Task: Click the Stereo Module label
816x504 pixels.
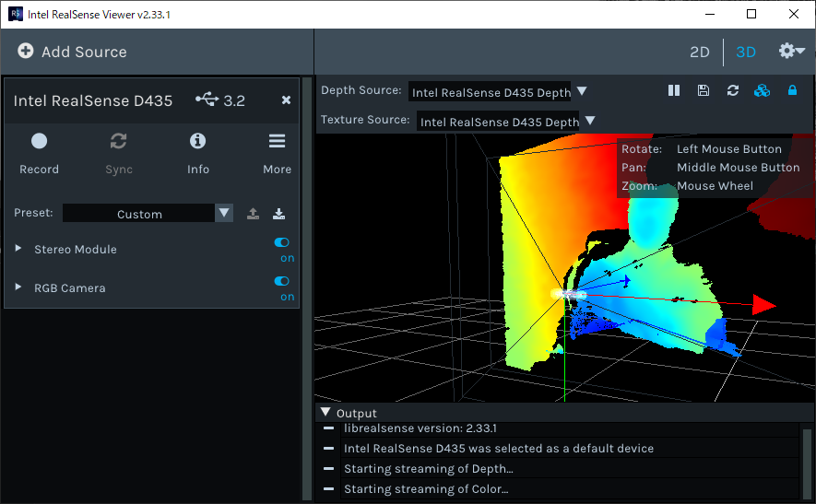Action: [x=76, y=249]
